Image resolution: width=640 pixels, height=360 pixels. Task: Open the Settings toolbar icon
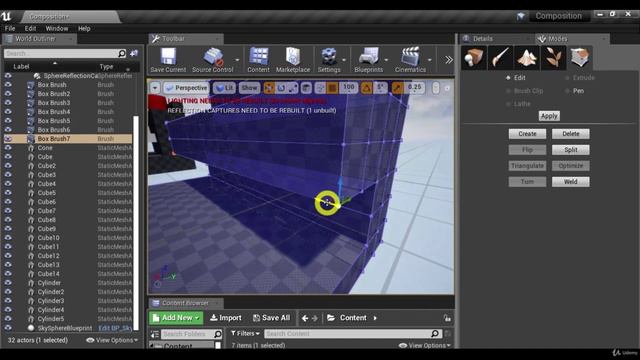329,60
